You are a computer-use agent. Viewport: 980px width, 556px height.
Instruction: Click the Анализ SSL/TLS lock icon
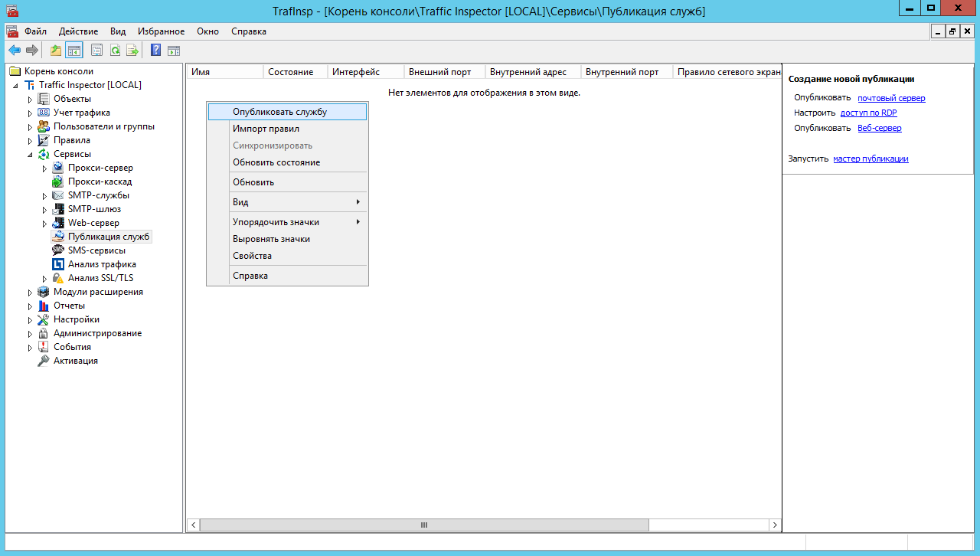[58, 278]
